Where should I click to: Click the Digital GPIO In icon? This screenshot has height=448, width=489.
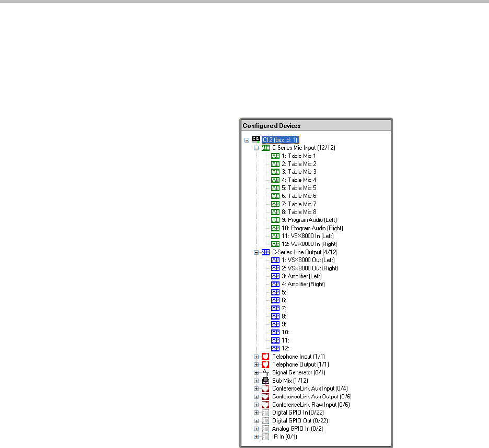265,412
